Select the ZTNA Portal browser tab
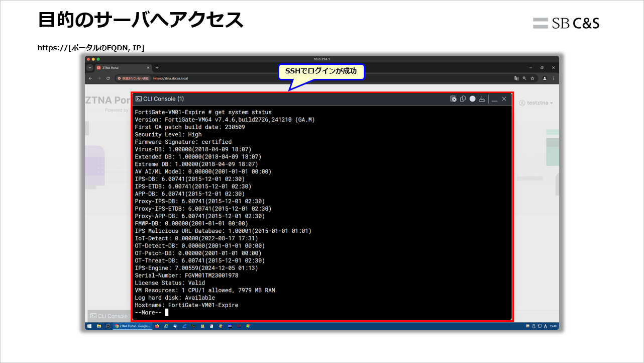The image size is (644, 363). [121, 67]
